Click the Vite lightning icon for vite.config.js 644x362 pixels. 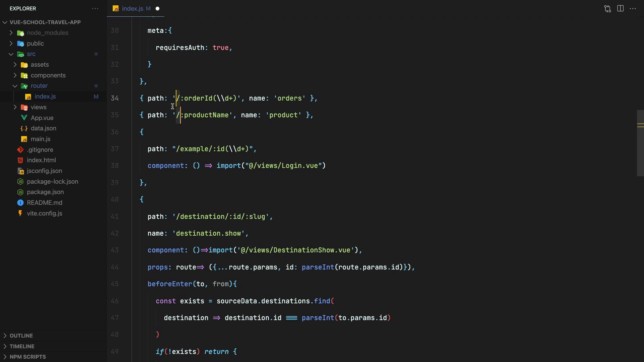[x=20, y=213]
